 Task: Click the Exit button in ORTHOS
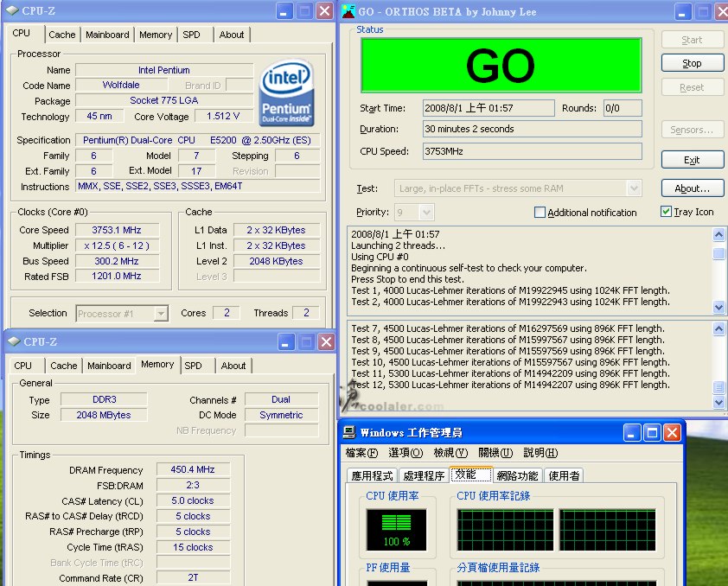692,160
